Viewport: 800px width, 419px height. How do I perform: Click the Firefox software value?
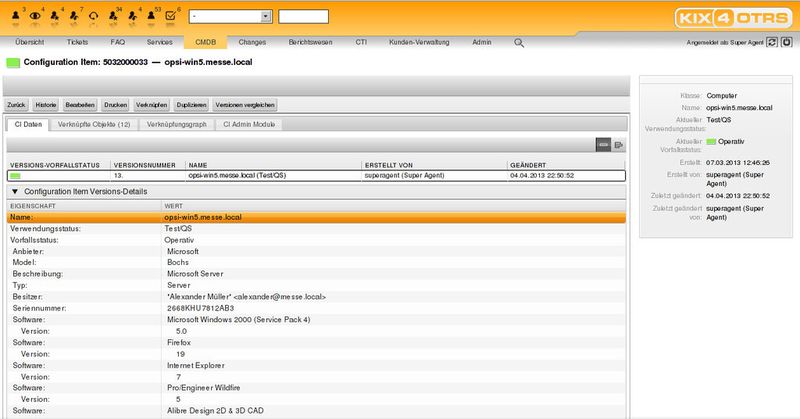click(179, 343)
